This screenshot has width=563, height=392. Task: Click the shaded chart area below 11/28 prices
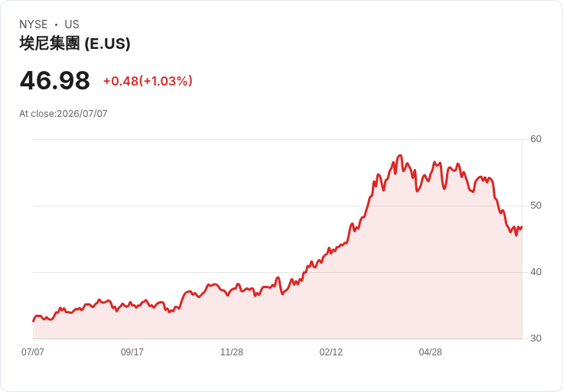point(232,317)
